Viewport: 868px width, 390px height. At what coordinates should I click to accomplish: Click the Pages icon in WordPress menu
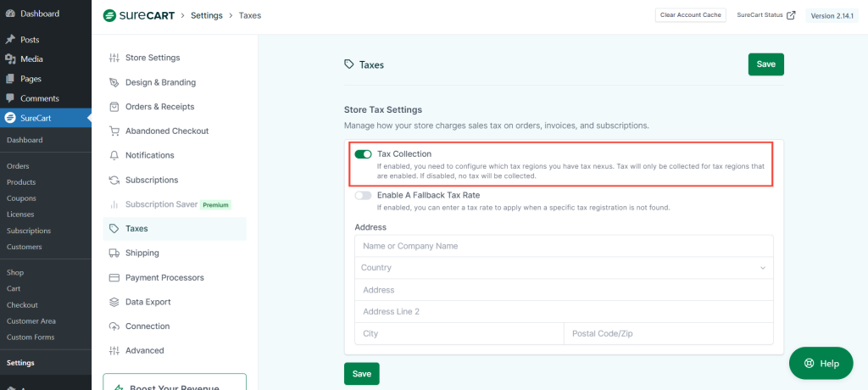pos(10,79)
